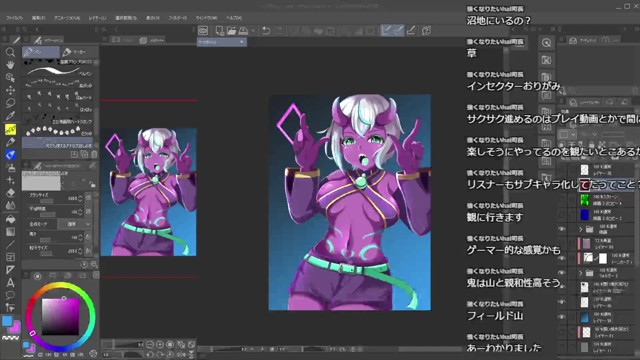Toggle visibility of the first folder layer
Viewport: 640px width, 360px height.
pyautogui.click(x=562, y=229)
